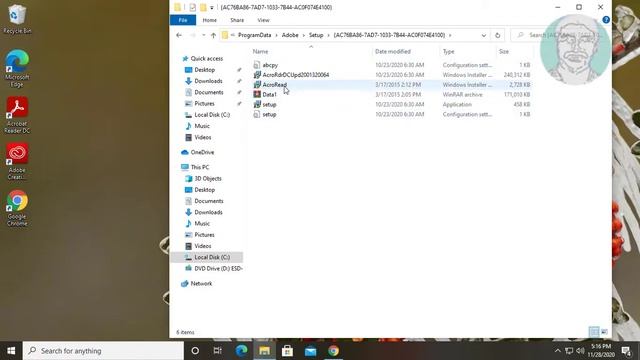Screen dimensions: 640x360
Task: Go to the Setup folder in the breadcrumb
Action: click(x=316, y=36)
